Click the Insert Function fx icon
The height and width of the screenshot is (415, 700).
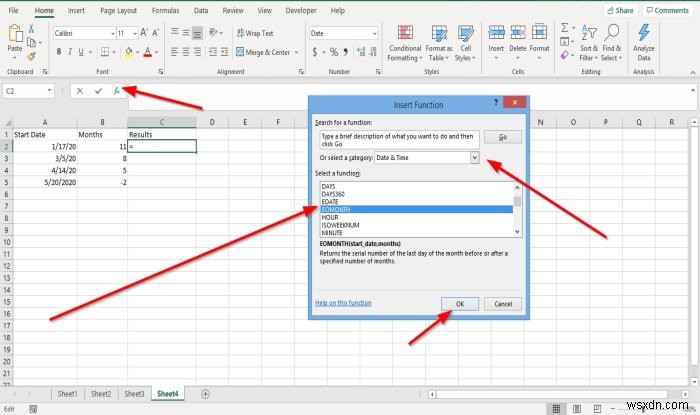point(117,91)
